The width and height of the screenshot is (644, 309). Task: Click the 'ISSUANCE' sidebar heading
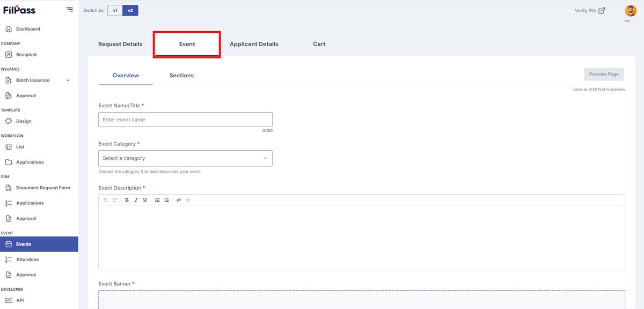point(10,69)
